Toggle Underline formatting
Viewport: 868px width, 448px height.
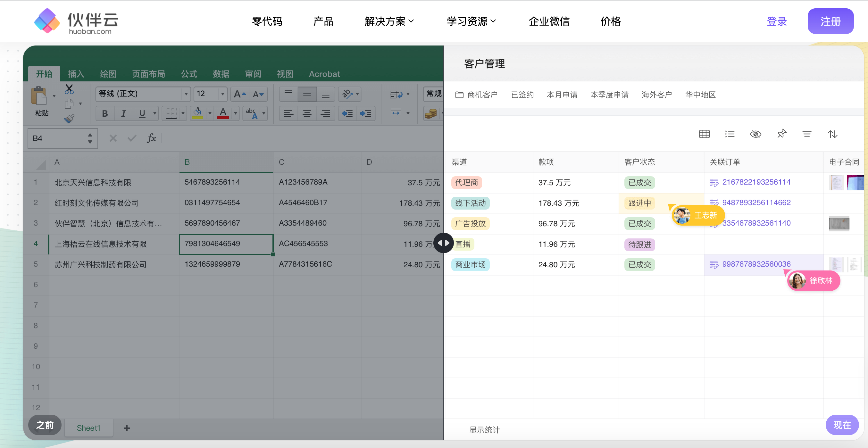pyautogui.click(x=142, y=113)
